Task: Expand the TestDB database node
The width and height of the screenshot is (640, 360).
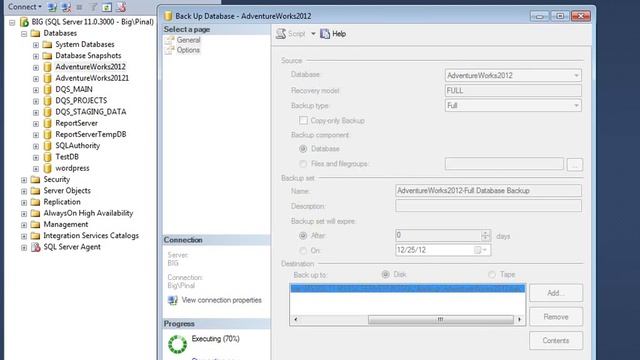Action: tap(36, 157)
